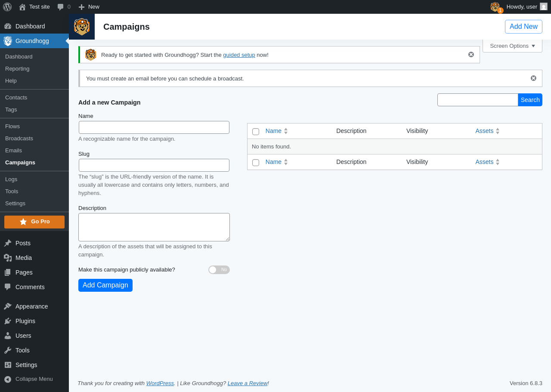
Task: Click the Add Campaign button
Action: [105, 285]
